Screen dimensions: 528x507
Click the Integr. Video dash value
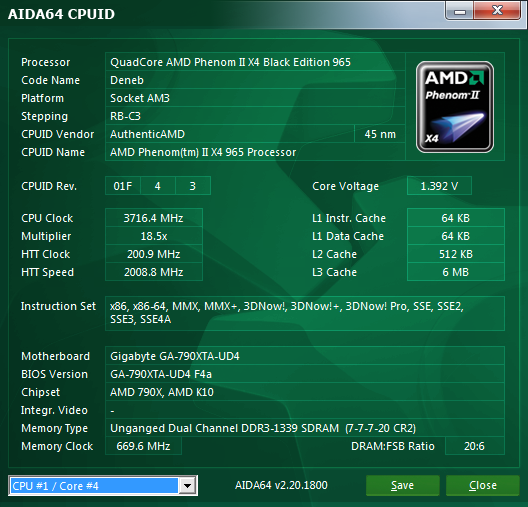tap(305, 410)
